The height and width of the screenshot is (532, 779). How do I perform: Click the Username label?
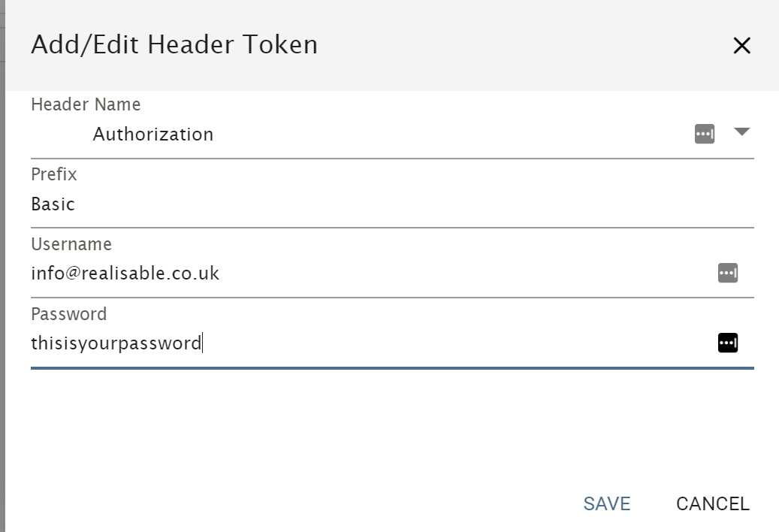click(71, 244)
